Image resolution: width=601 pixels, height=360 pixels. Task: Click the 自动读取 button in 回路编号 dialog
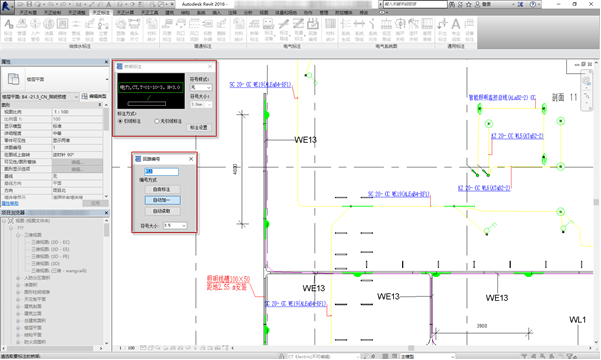pos(162,211)
